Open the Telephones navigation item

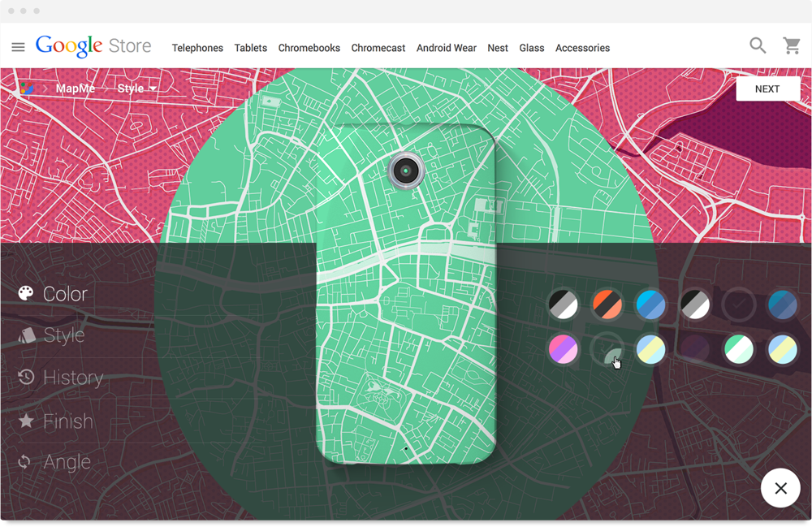[x=197, y=48]
